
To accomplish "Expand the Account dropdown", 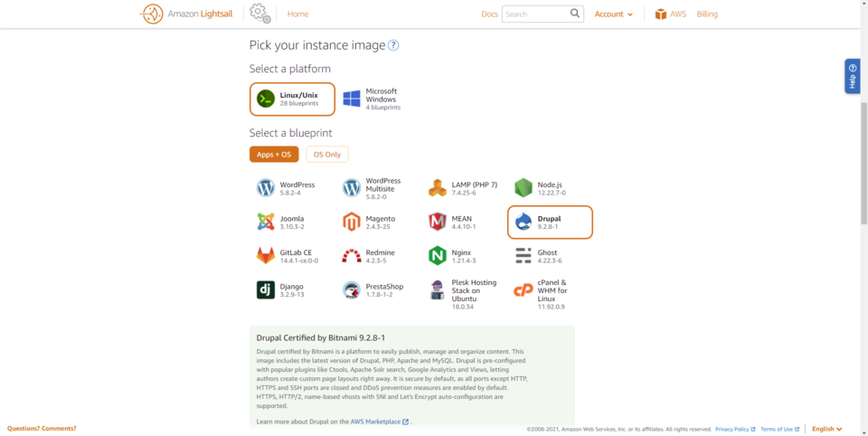I will 613,14.
